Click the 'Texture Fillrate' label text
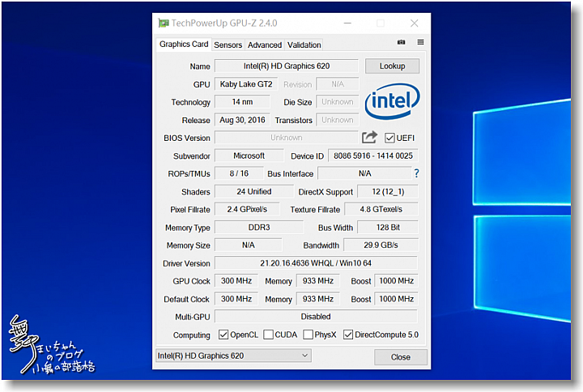Viewport: 583px width, 392px height. click(x=315, y=210)
